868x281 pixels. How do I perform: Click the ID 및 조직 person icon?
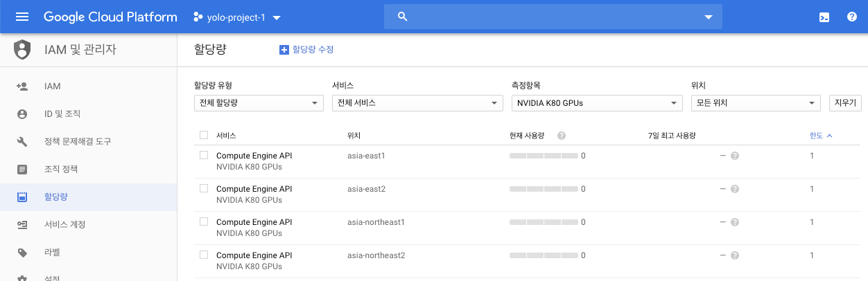22,114
